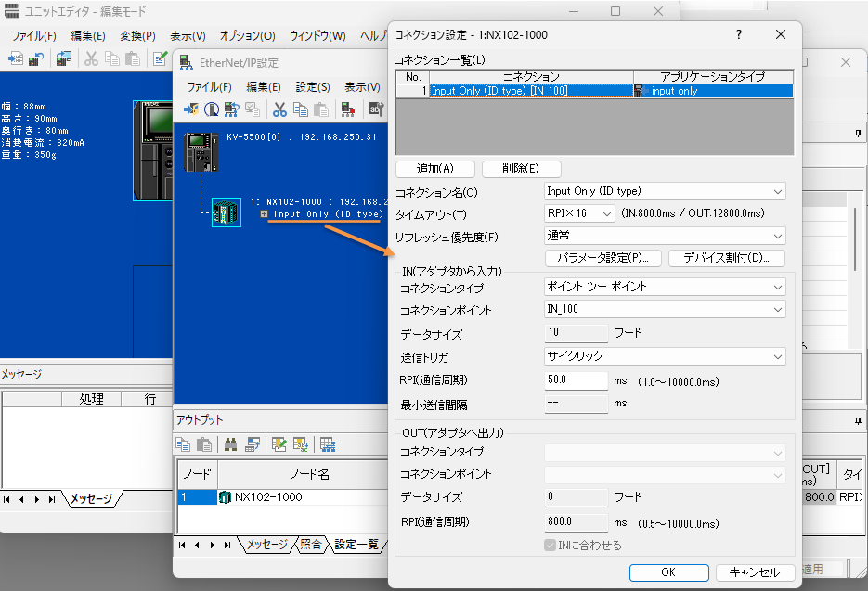Click the KV-5500 PLC unit icon

[201, 152]
